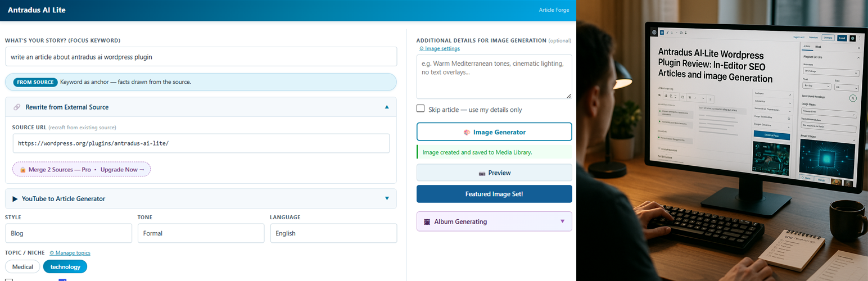Open the Style dropdown showing Blog
Image resolution: width=868 pixels, height=281 pixels.
[69, 233]
